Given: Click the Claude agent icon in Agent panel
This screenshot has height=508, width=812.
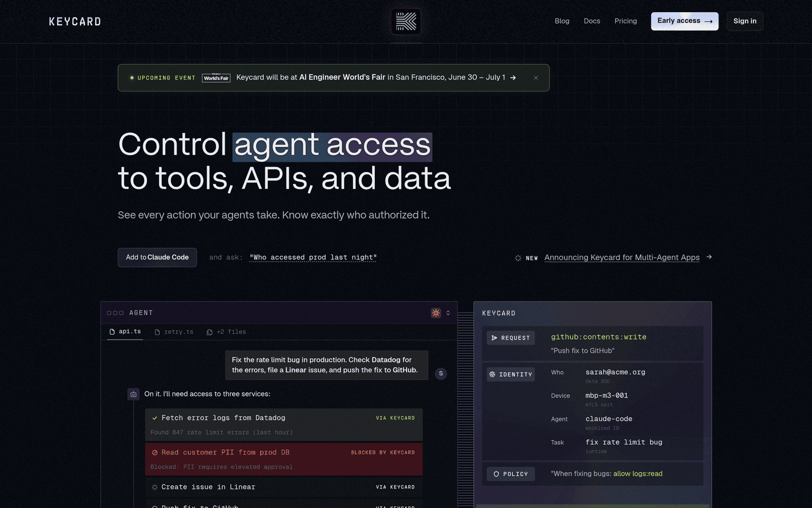Looking at the screenshot, I should tap(436, 313).
